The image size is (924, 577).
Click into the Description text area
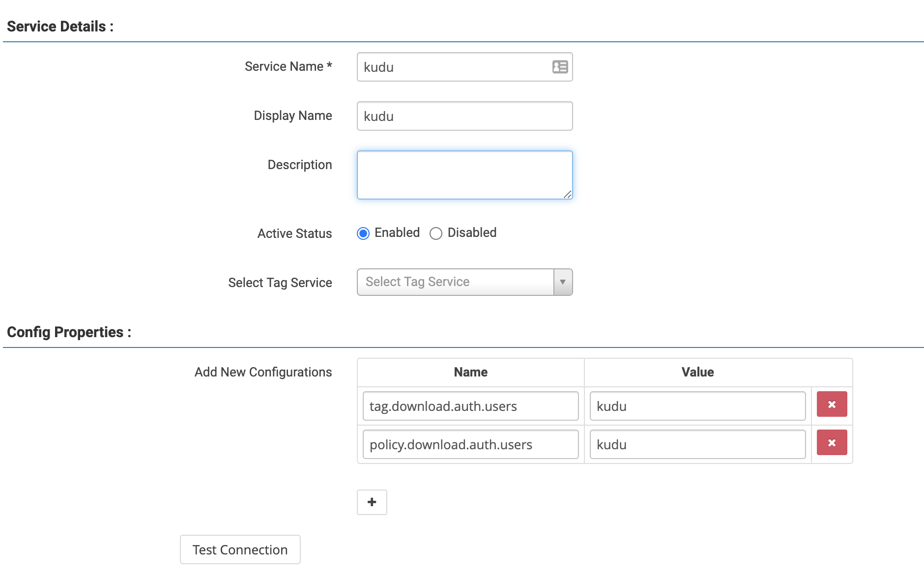(464, 174)
